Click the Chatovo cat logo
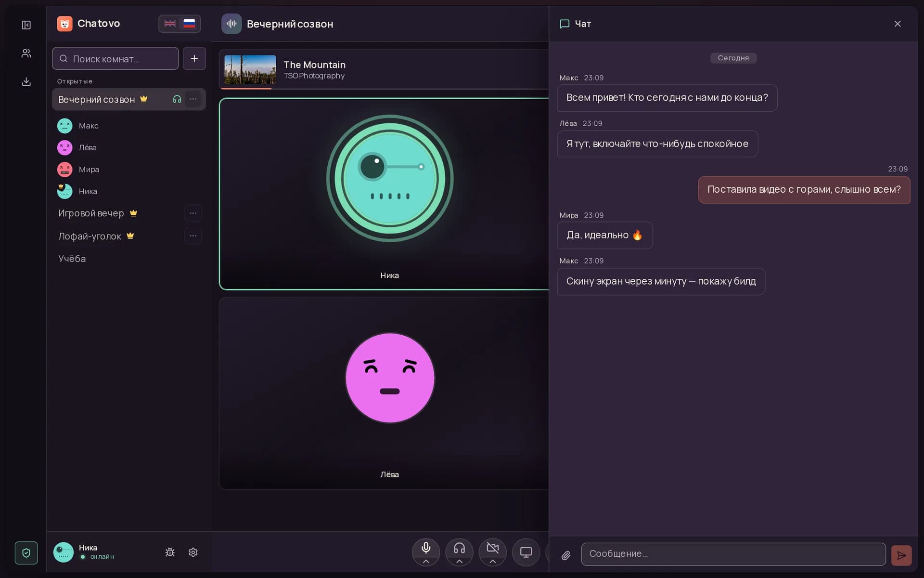924x578 pixels. 64,24
